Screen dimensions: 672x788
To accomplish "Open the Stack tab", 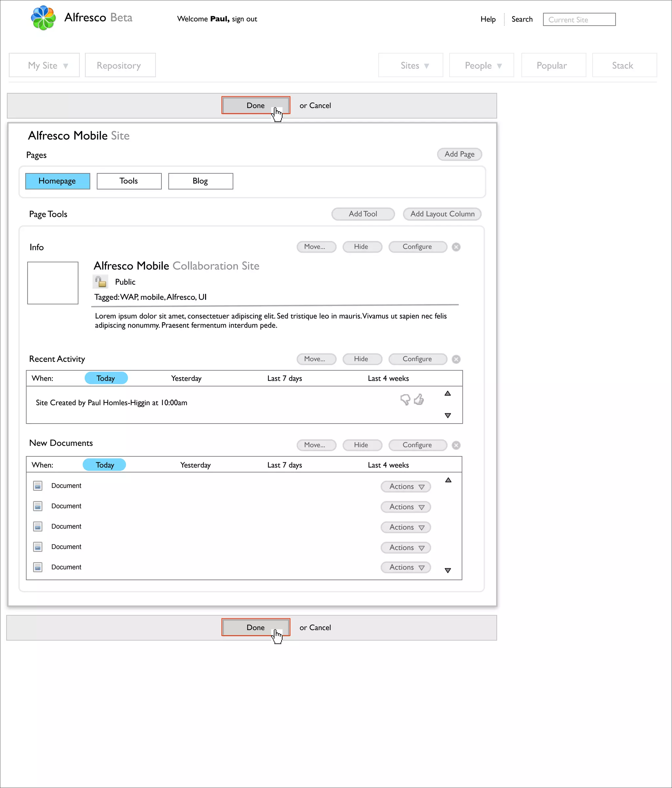I will coord(624,65).
